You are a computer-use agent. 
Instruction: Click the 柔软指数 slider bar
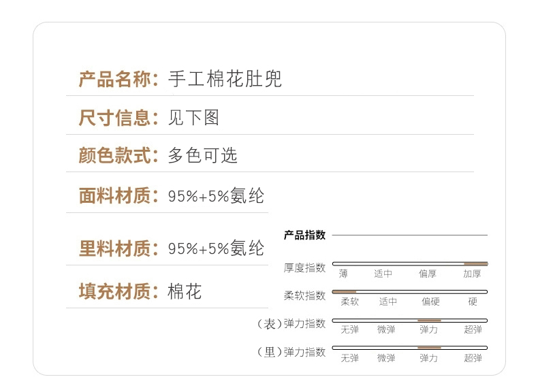[x=410, y=292]
